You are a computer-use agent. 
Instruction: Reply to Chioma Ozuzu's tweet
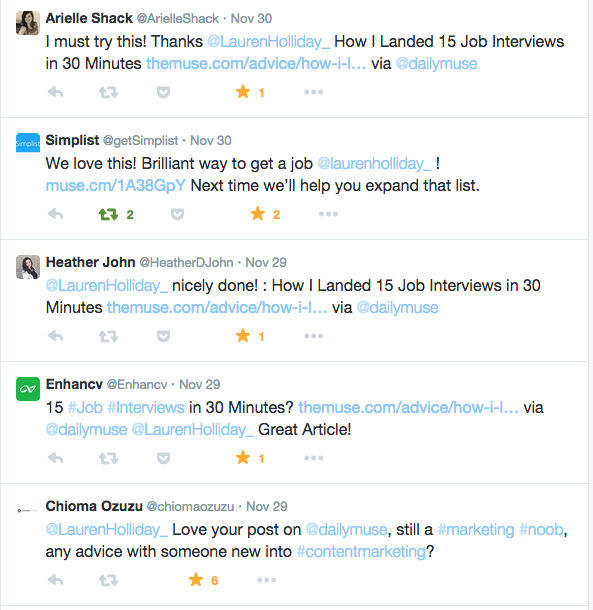point(55,580)
